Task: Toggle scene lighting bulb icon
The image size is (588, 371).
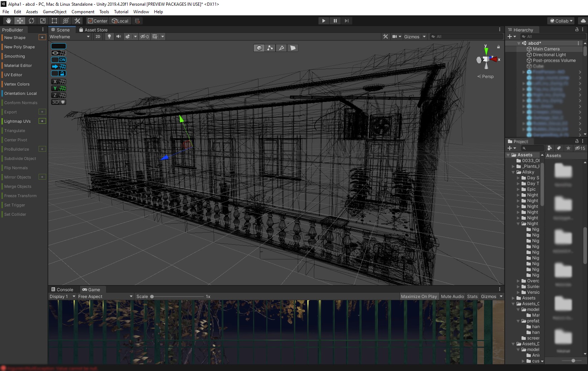Action: (x=109, y=36)
